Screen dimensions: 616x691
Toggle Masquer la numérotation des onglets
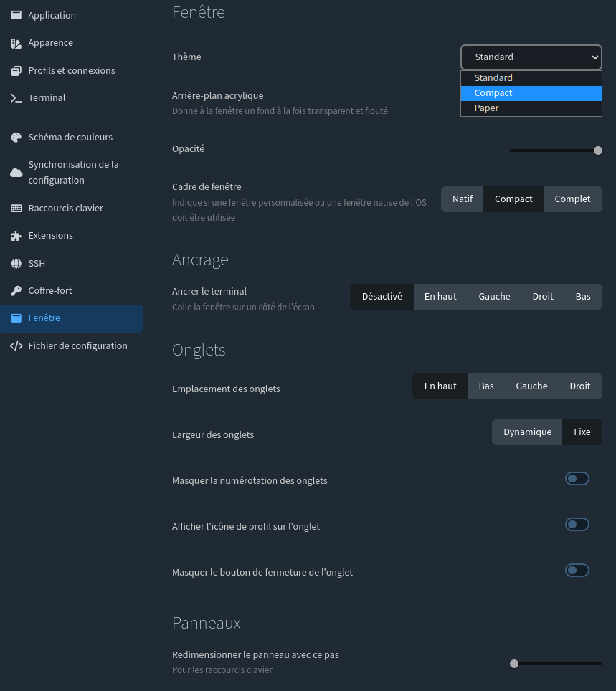577,479
